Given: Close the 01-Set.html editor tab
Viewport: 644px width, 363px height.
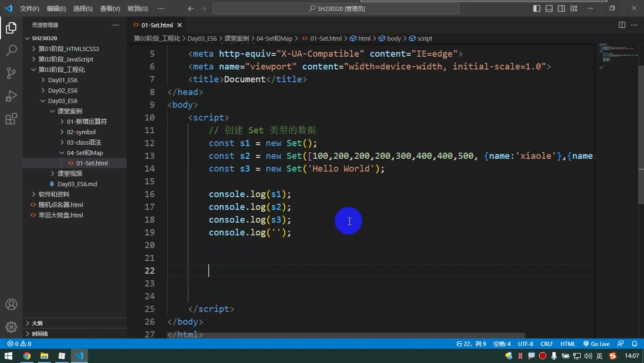Looking at the screenshot, I should click(x=179, y=25).
